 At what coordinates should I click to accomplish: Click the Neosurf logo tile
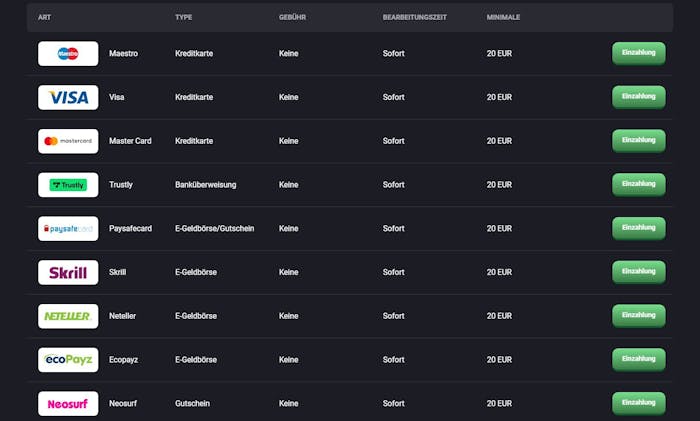pyautogui.click(x=68, y=404)
